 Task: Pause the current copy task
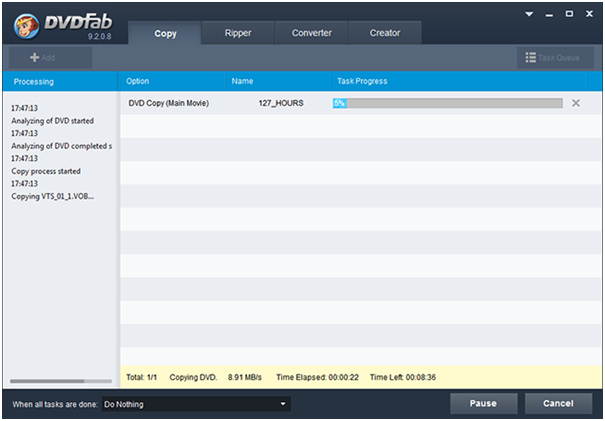tap(485, 404)
